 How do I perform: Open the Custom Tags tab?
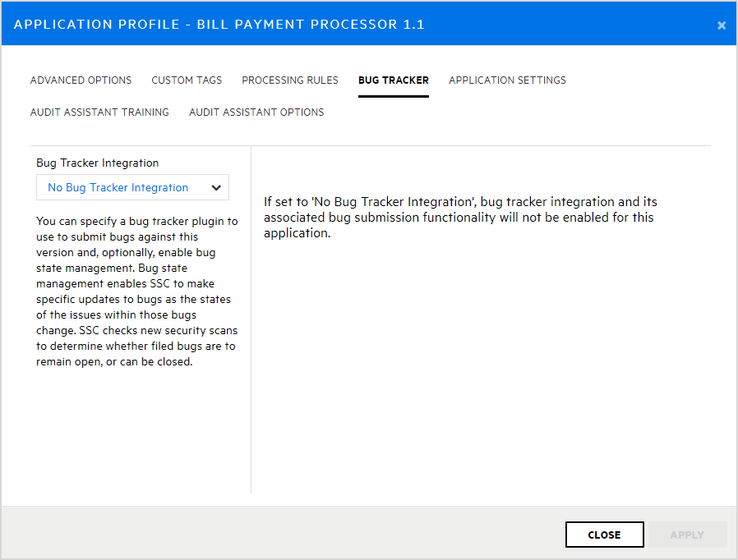[187, 80]
